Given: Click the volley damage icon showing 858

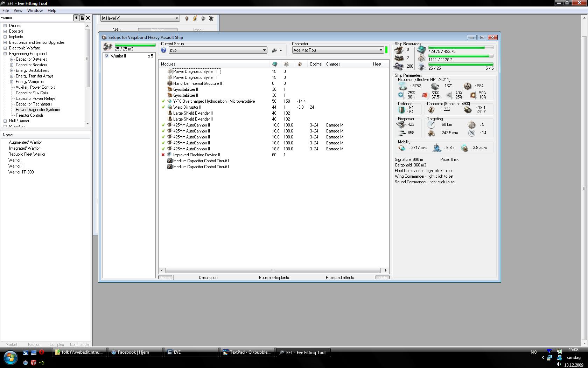Looking at the screenshot, I should click(x=402, y=133).
